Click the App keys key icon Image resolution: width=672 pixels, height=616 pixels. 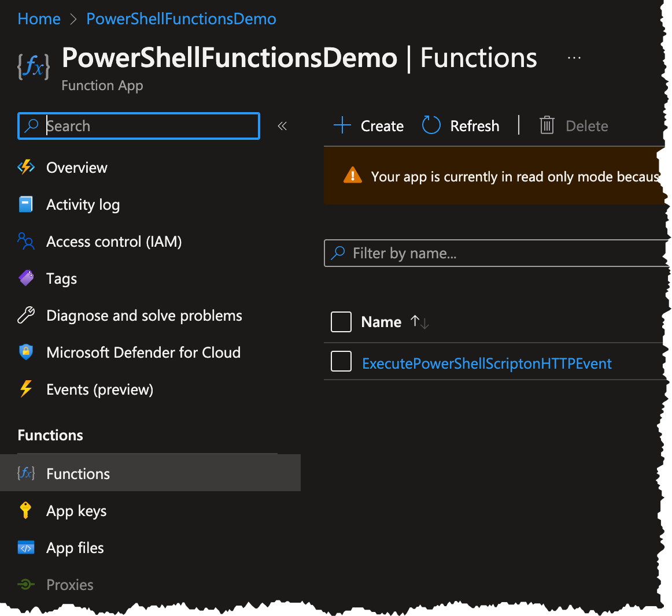coord(25,510)
